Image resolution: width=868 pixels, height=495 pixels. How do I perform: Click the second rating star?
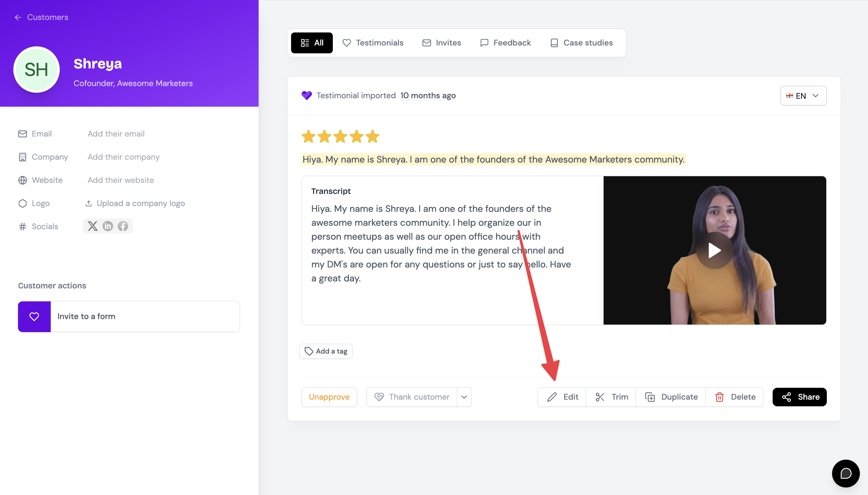click(x=324, y=136)
